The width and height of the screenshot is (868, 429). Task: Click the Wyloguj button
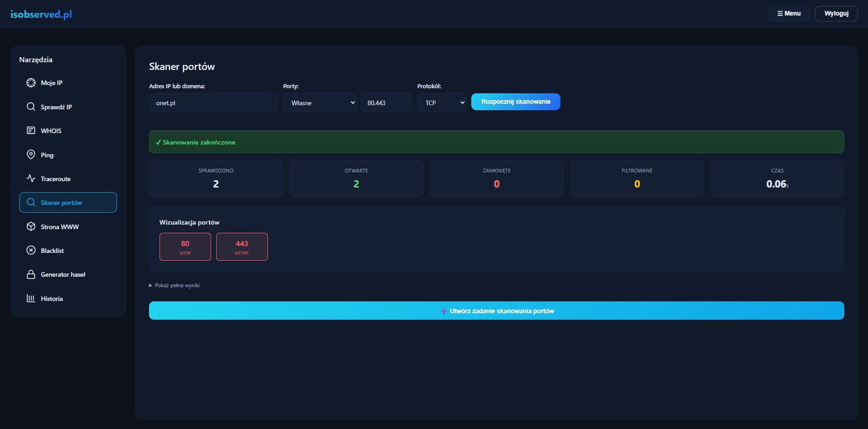(836, 13)
